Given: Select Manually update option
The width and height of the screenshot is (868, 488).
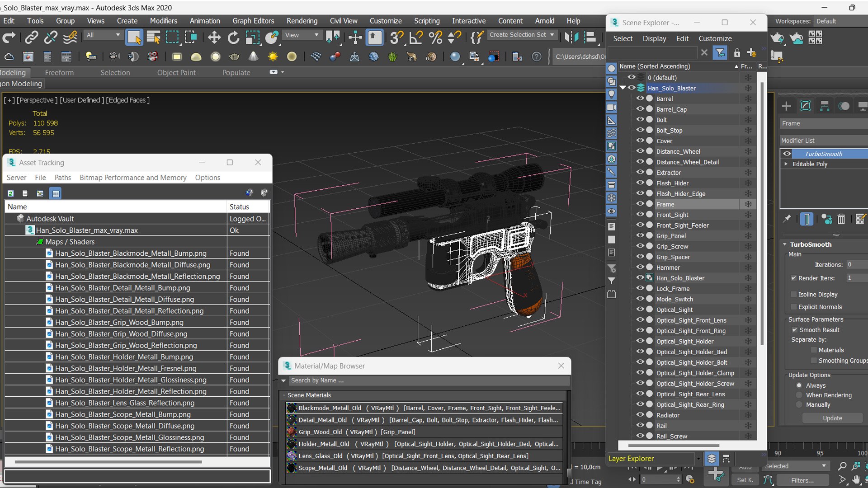Looking at the screenshot, I should [799, 405].
